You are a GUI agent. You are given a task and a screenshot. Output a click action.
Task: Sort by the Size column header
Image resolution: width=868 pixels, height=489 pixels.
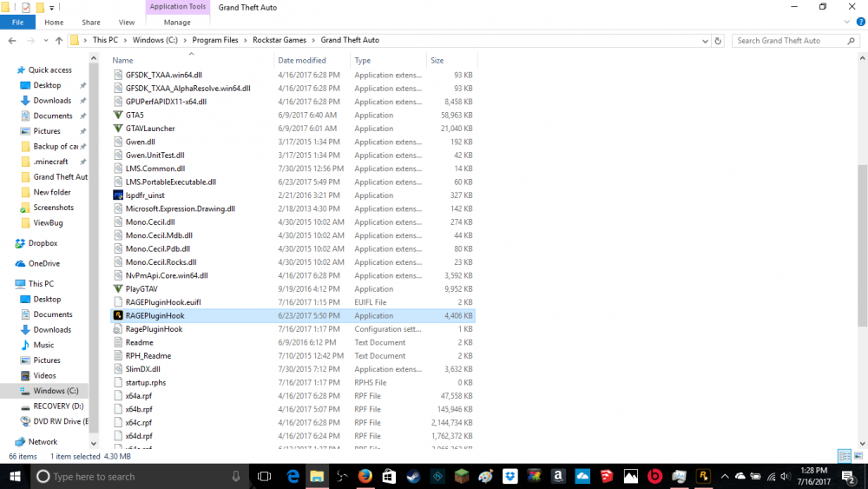(451, 60)
